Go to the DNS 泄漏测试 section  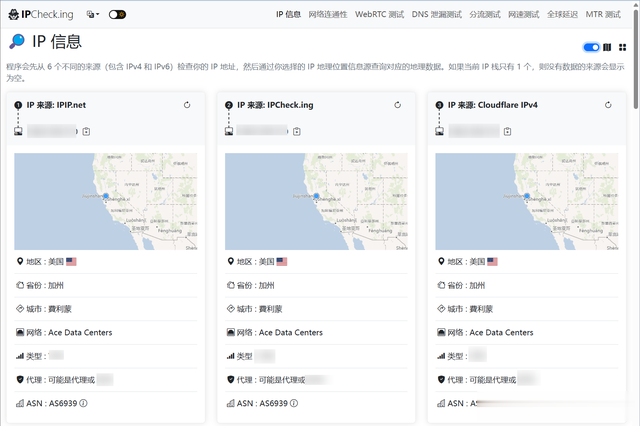pos(437,14)
